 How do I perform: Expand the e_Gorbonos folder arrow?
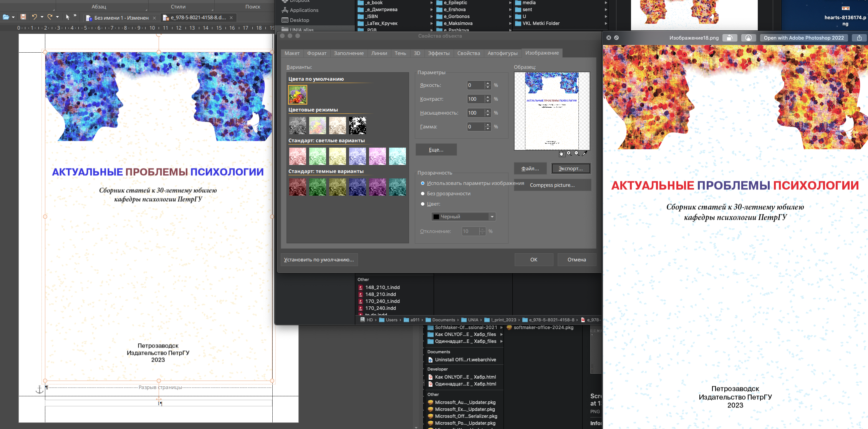coord(510,17)
